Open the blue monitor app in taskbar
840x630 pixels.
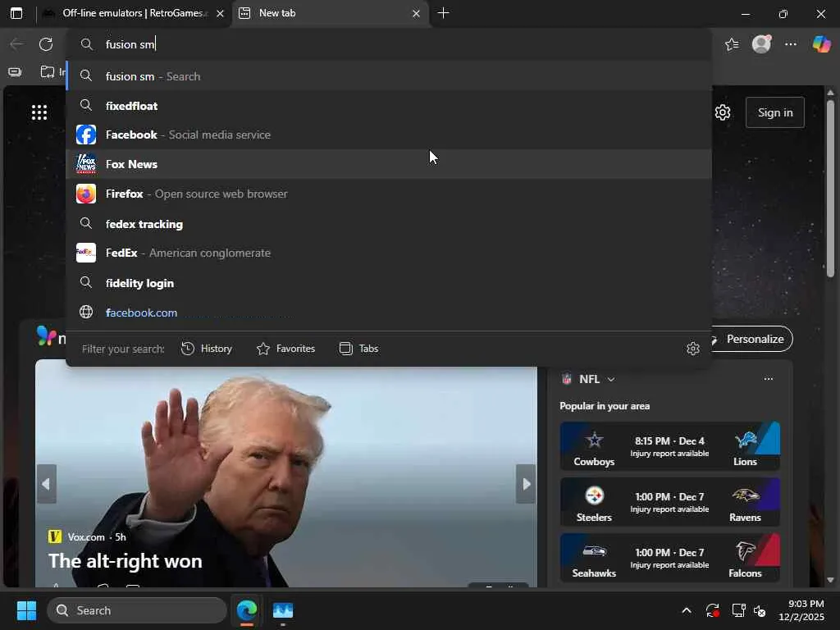point(283,610)
